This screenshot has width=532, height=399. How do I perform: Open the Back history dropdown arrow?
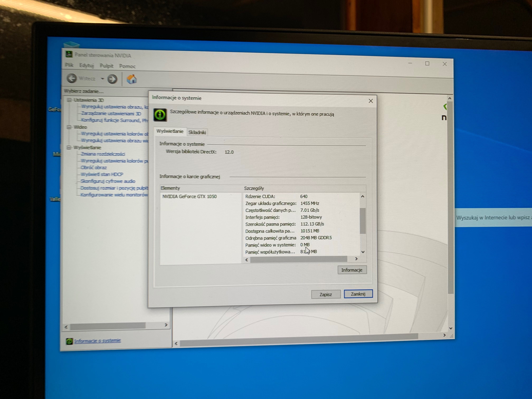pyautogui.click(x=102, y=79)
